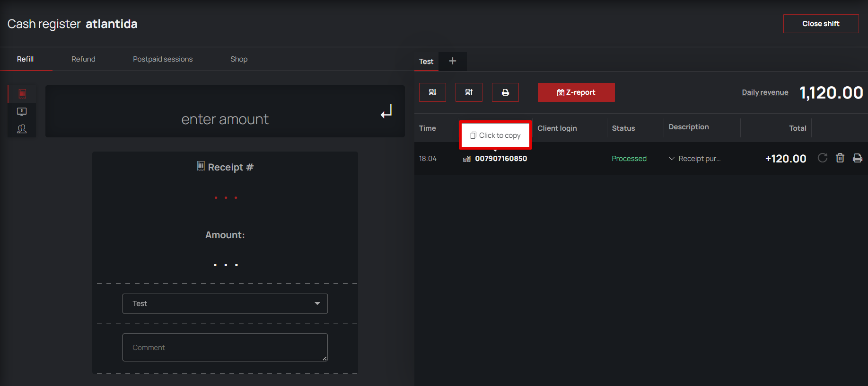868x386 pixels.
Task: Go to the Shop tab
Action: [239, 59]
